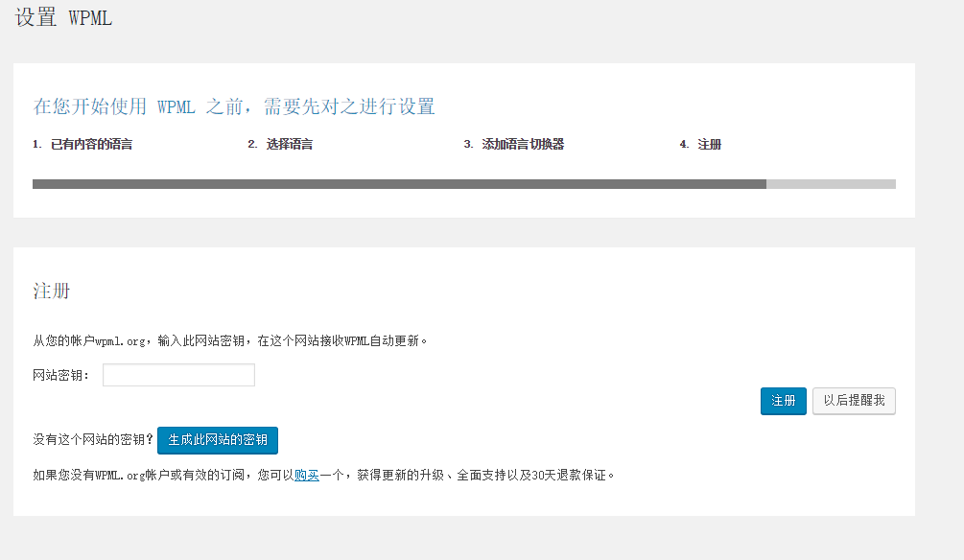The height and width of the screenshot is (560, 964).
Task: Click the 网站密钥: field label
Action: tap(61, 375)
